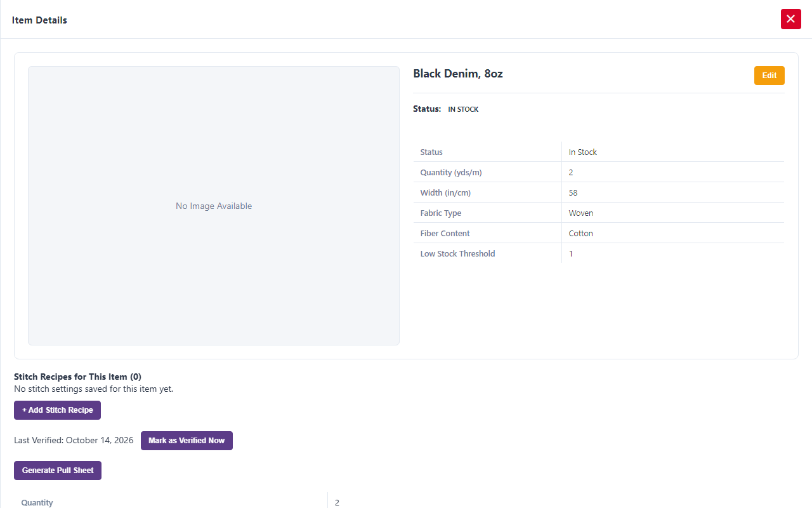Mark item as verified now
The image size is (812, 508).
[187, 441]
